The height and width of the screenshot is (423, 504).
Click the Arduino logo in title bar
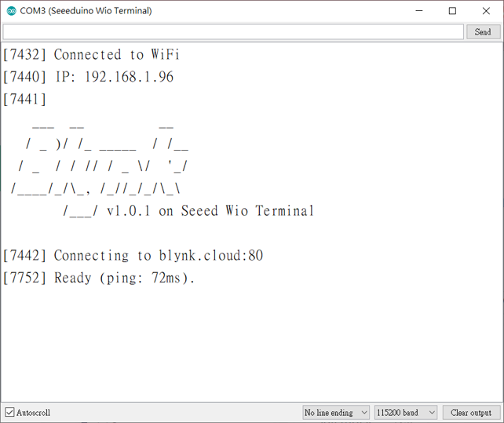click(x=11, y=11)
